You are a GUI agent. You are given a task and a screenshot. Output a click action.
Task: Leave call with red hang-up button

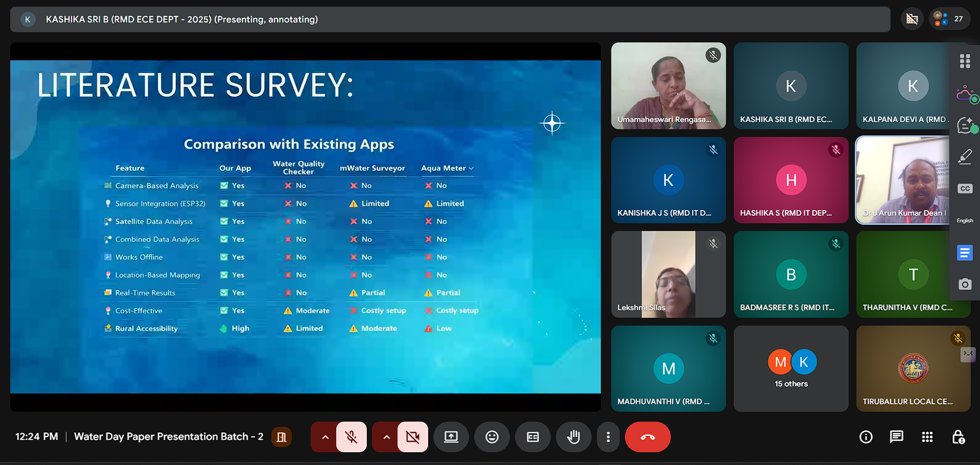(x=647, y=437)
